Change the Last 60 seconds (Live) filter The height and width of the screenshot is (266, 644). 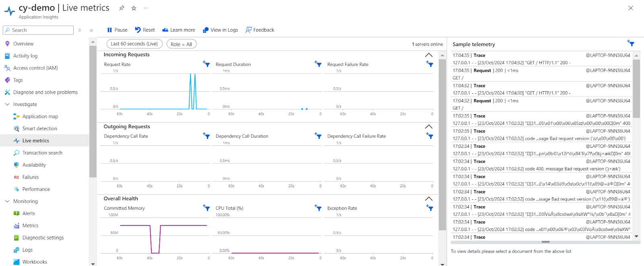pos(134,44)
